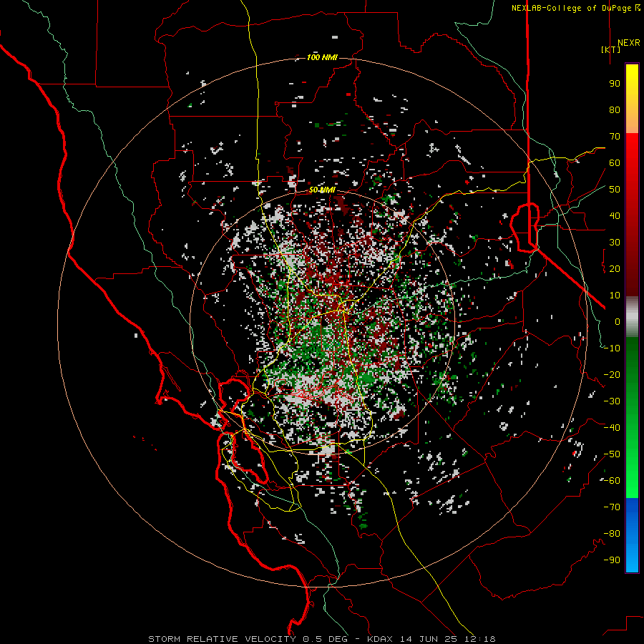Click the -50 value on velocity scale

tap(612, 454)
